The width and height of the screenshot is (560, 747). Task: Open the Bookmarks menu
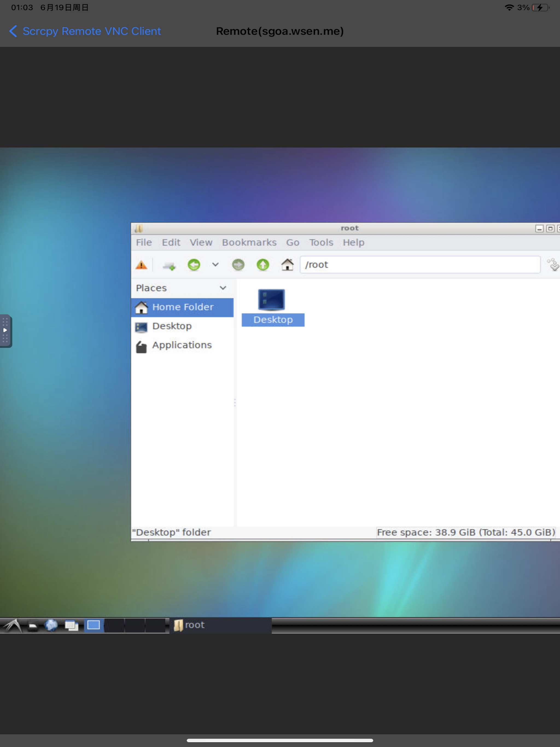pyautogui.click(x=249, y=243)
